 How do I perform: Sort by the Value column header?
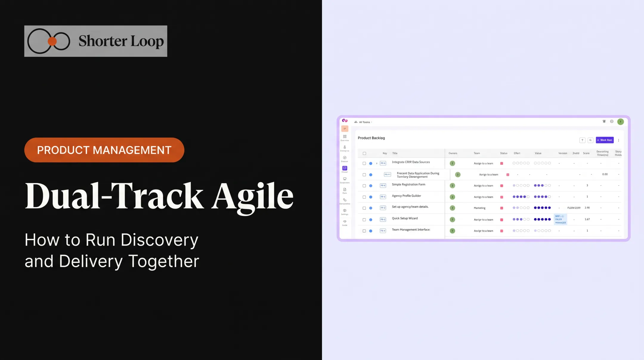538,153
